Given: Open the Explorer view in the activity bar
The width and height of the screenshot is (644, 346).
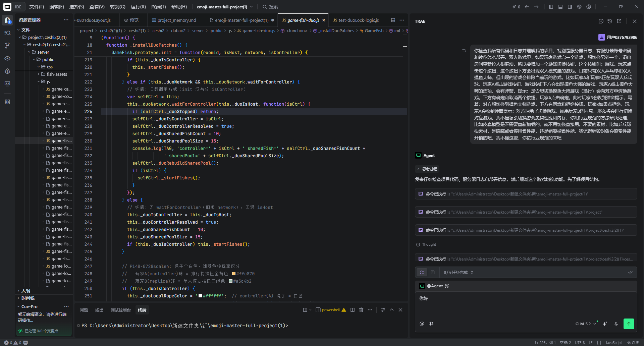Looking at the screenshot, I should click(x=7, y=20).
